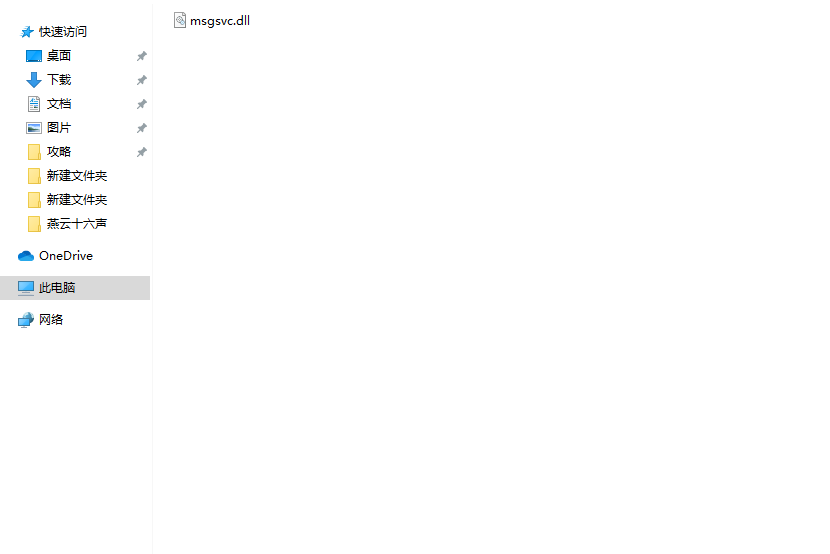The image size is (830, 554).
Task: Click the 网络 network icon
Action: 26,320
